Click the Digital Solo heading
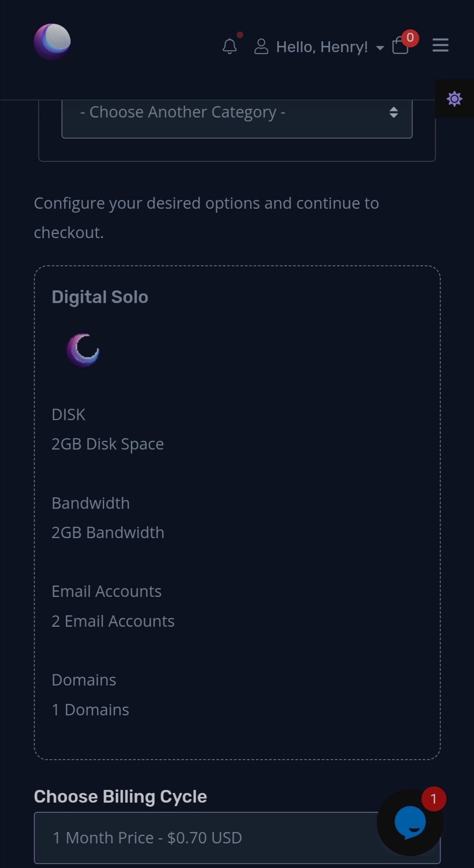Screen dimensions: 474x868 click(x=100, y=296)
